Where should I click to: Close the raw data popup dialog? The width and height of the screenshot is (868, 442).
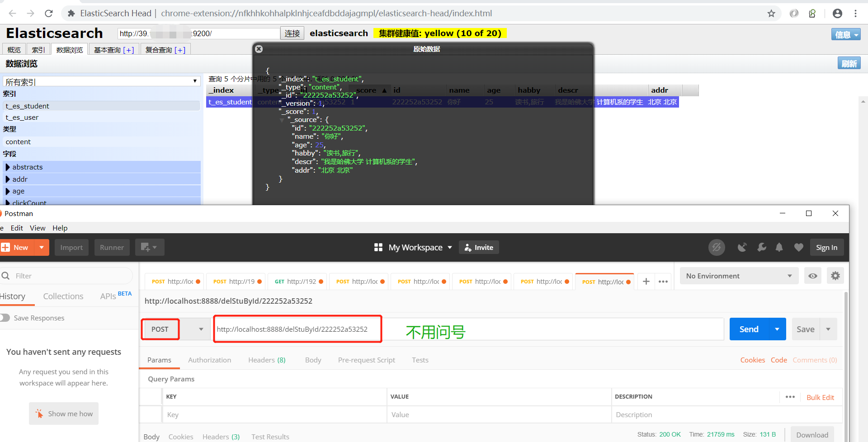pyautogui.click(x=259, y=49)
